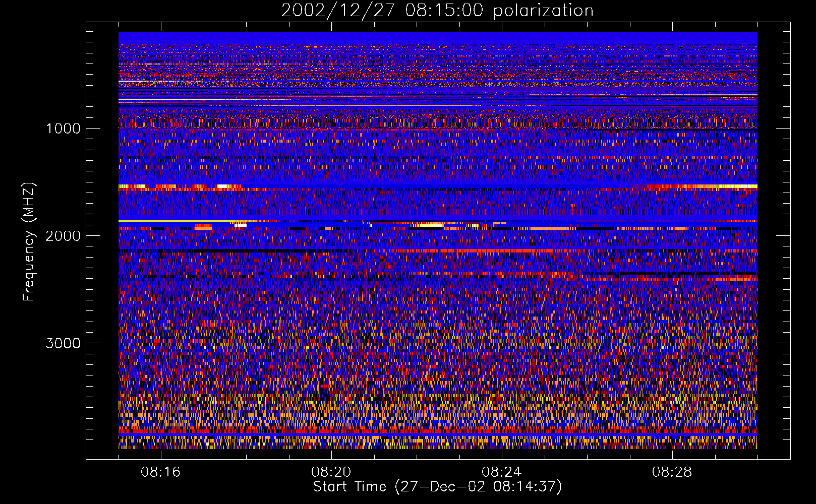816x504 pixels.
Task: Click the "2000" frequency tick label
Action: [x=63, y=236]
